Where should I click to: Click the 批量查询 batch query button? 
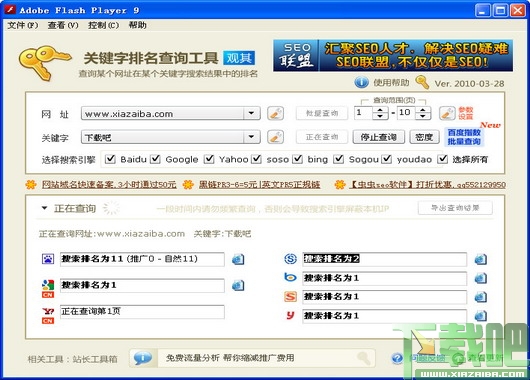click(322, 113)
